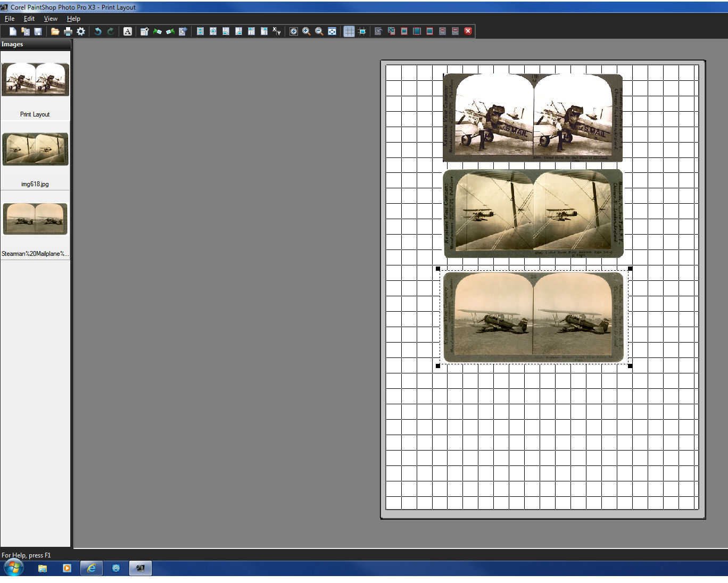Click the Save Template floppy disk icon
The image size is (728, 583).
[x=38, y=31]
